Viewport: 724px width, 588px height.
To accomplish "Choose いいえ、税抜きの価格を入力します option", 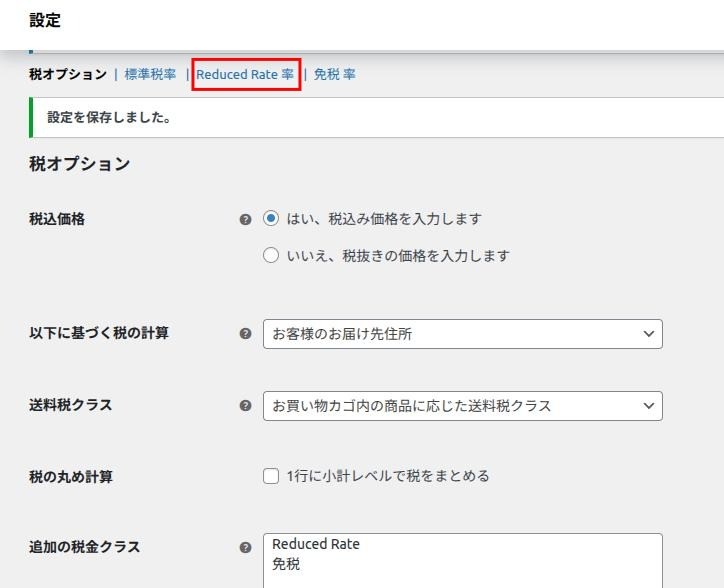I will (271, 256).
